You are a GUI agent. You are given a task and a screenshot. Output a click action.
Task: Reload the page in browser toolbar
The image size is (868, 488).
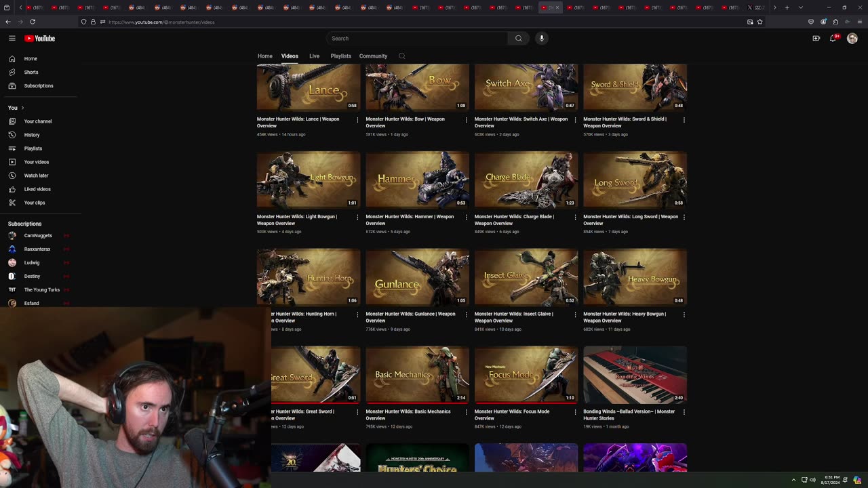[x=33, y=22]
